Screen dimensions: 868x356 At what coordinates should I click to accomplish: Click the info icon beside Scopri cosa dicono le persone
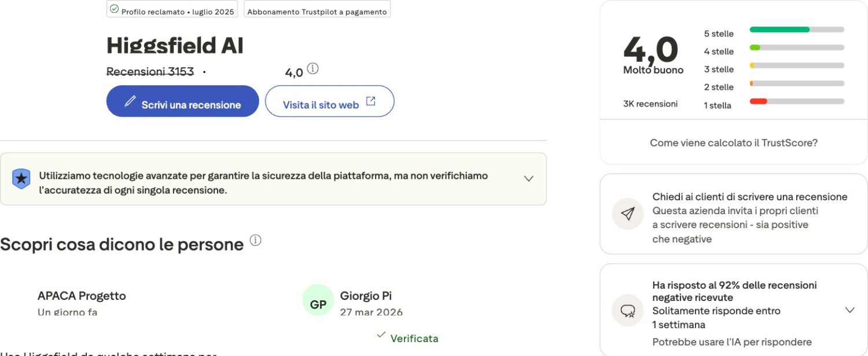pos(255,240)
